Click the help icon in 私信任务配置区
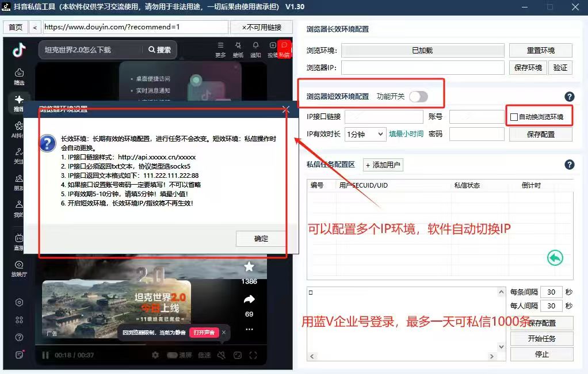Image resolution: width=588 pixels, height=374 pixels. 569,165
